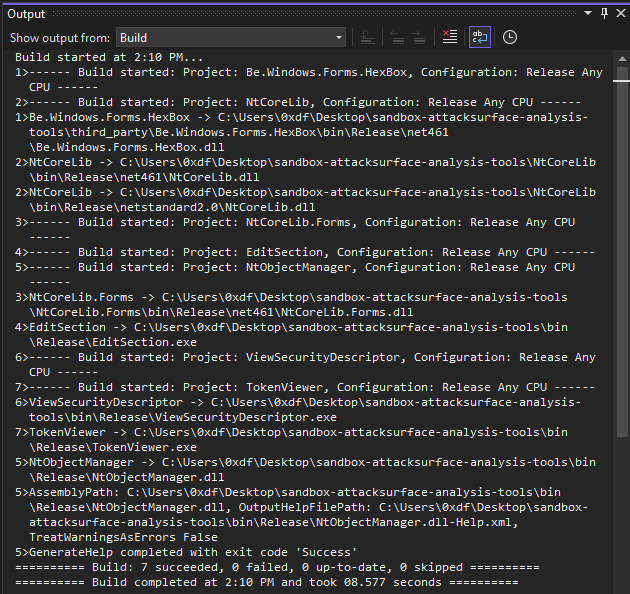Open the Window Position dropdown arrow
The width and height of the screenshot is (630, 594).
[x=588, y=12]
